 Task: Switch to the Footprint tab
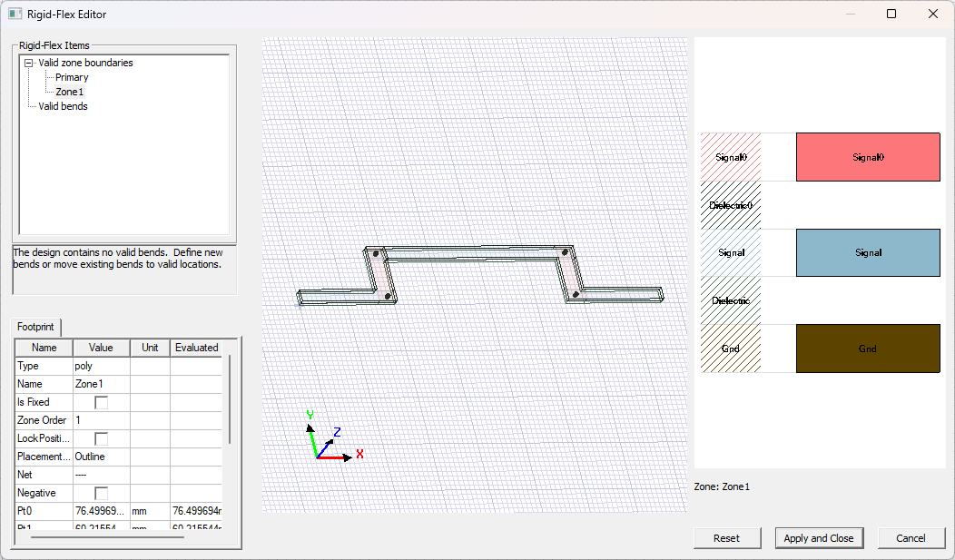pyautogui.click(x=35, y=327)
